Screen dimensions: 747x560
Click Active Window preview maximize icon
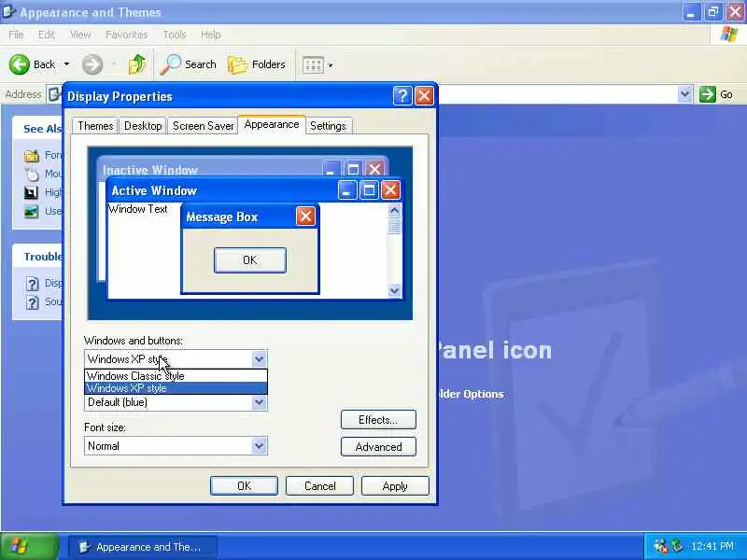click(x=369, y=190)
